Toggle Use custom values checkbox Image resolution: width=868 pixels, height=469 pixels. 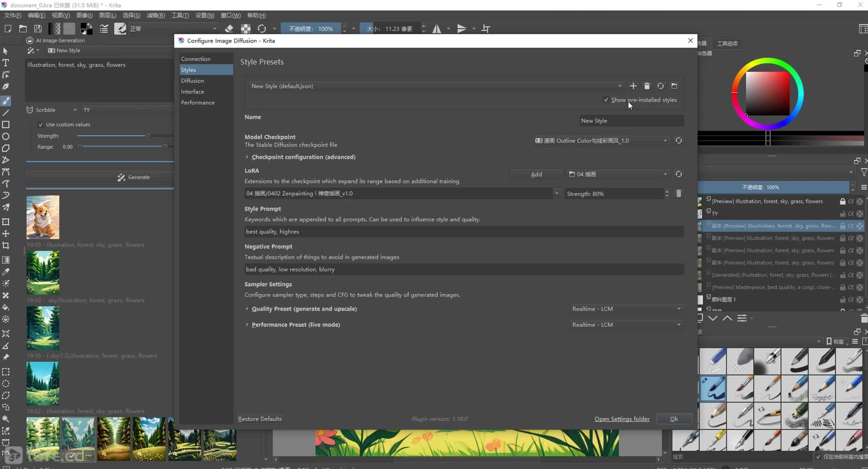(x=40, y=125)
